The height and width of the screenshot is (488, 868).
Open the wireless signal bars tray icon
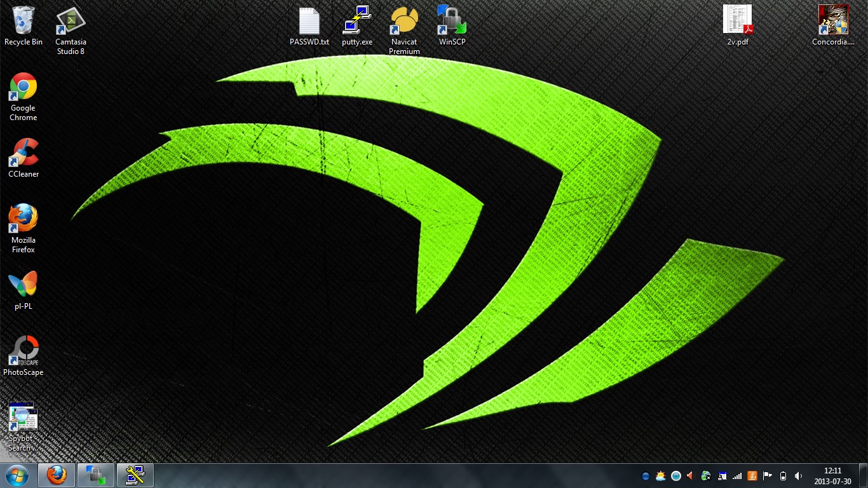pyautogui.click(x=737, y=476)
